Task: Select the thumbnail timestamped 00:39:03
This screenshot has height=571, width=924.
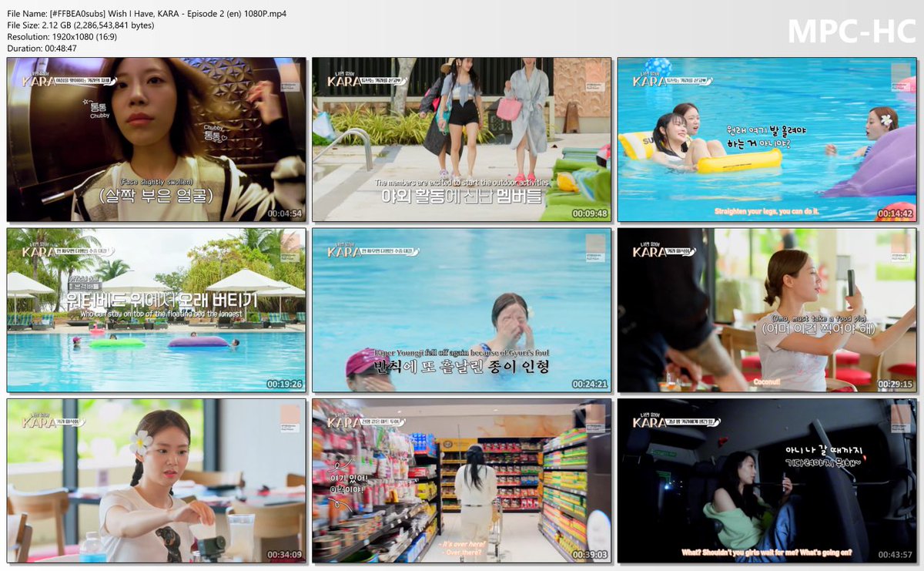Action: pos(461,481)
